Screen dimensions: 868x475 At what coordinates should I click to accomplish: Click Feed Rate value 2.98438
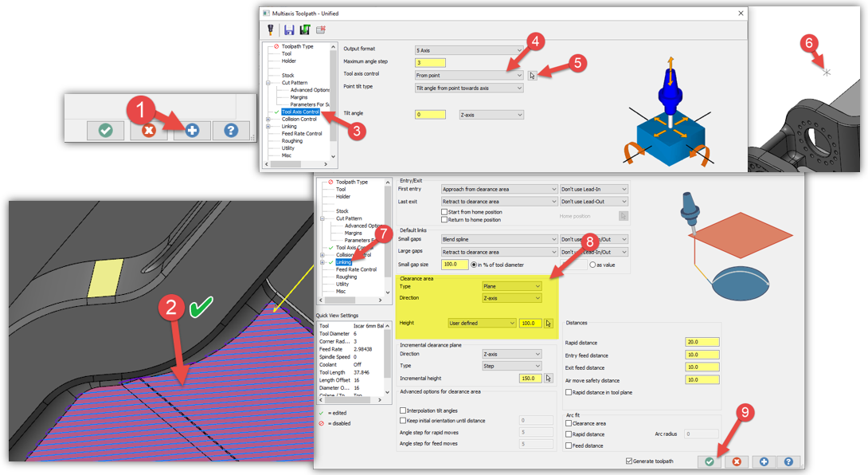pos(362,349)
